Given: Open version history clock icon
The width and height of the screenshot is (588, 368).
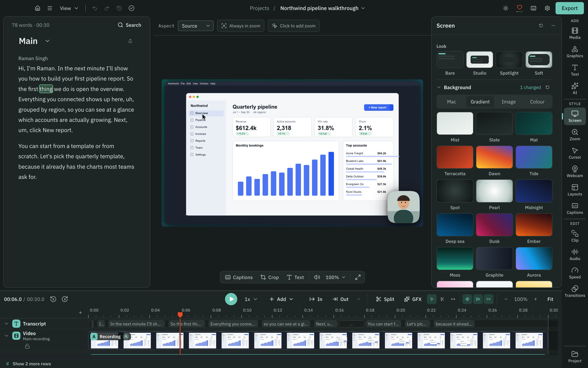Looking at the screenshot, I should coord(119,8).
